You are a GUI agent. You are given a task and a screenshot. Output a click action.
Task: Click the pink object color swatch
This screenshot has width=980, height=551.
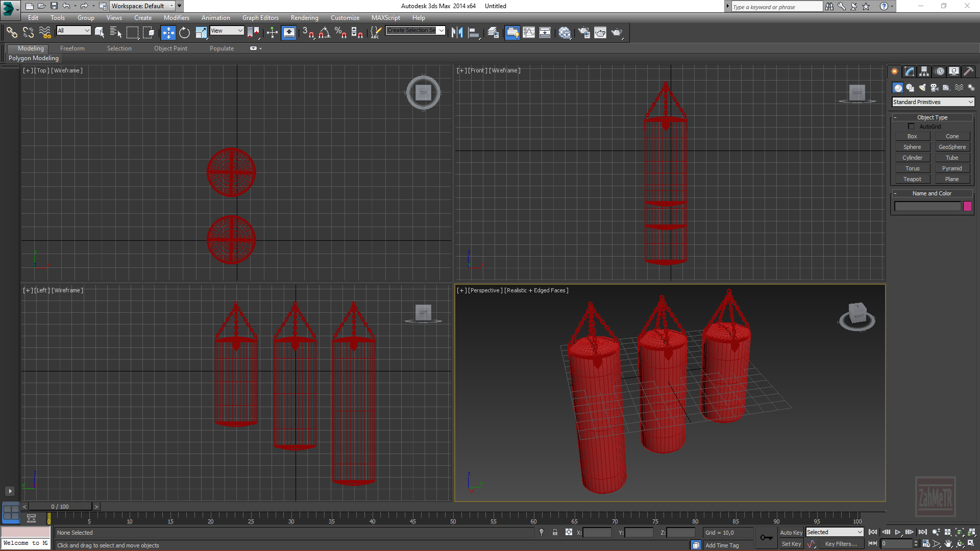pyautogui.click(x=967, y=206)
